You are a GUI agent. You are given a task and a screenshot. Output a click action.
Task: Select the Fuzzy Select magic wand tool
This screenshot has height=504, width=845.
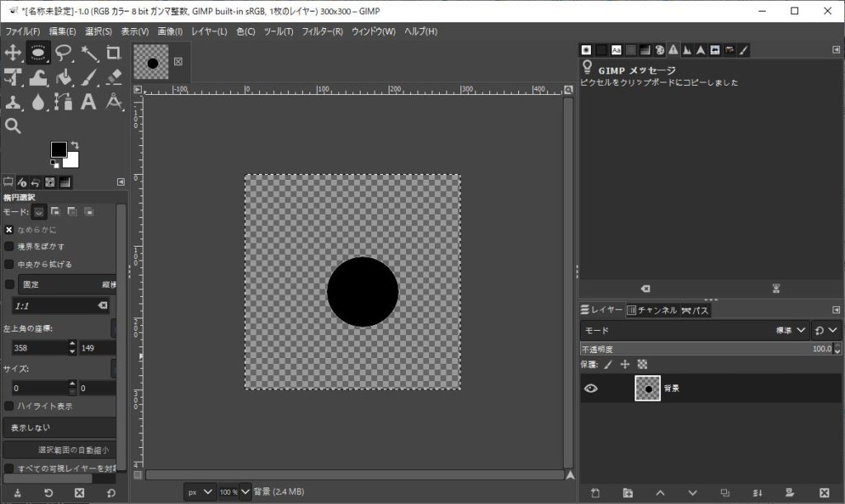[89, 53]
